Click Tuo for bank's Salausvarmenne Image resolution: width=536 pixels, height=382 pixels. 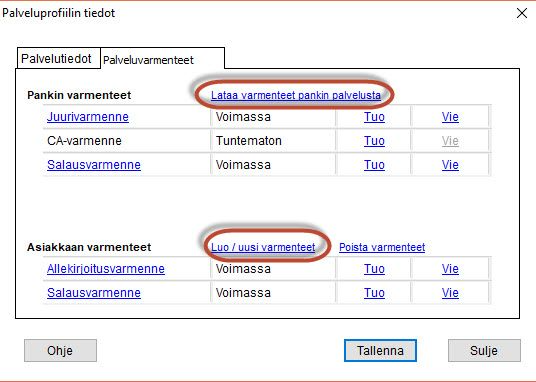point(374,165)
